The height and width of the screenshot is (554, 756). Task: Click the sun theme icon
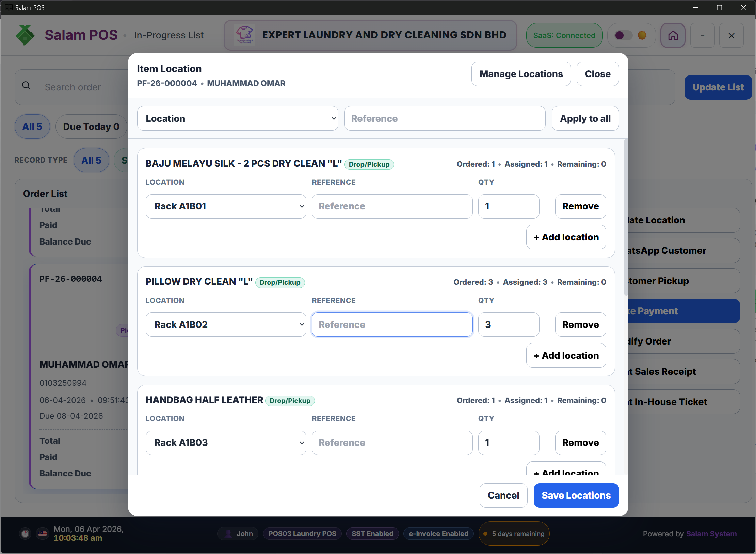coord(642,35)
